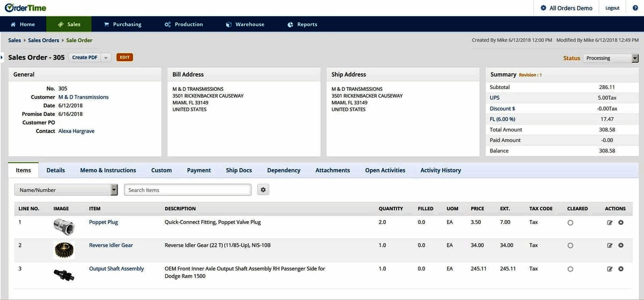Mark Reverse Idler Gear as cleared
The width and height of the screenshot is (644, 300).
point(570,246)
